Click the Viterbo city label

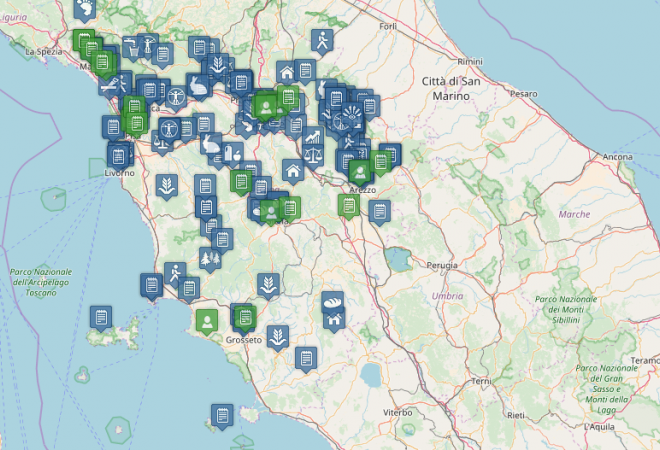pos(398,413)
